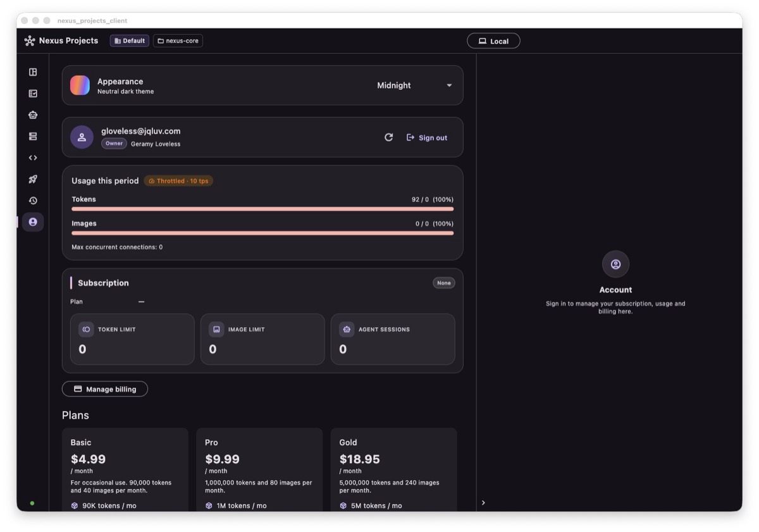
Task: Click the Geramy Loveless name text
Action: click(x=156, y=144)
